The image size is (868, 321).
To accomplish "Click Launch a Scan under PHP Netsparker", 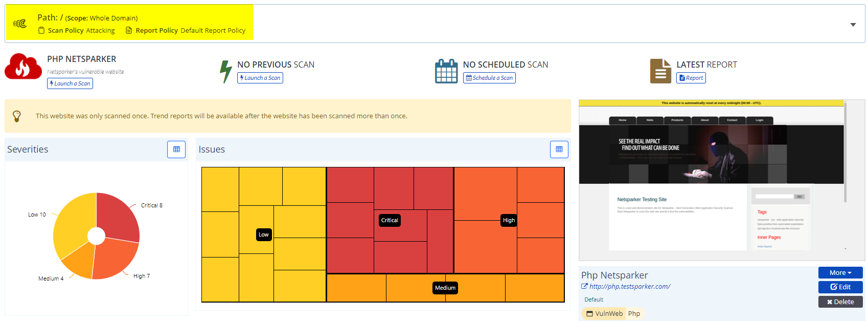I will click(70, 83).
